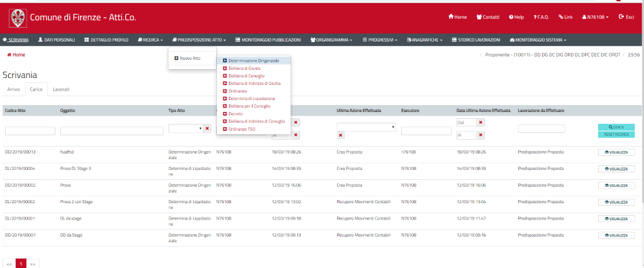The height and width of the screenshot is (268, 644).
Task: Clear Ultima Azione Effettuata filter with red X
Action: pyautogui.click(x=340, y=135)
